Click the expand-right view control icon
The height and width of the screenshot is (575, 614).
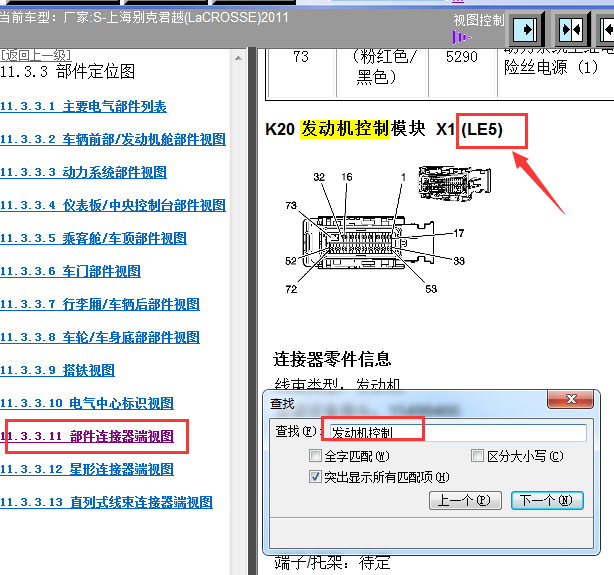[527, 30]
